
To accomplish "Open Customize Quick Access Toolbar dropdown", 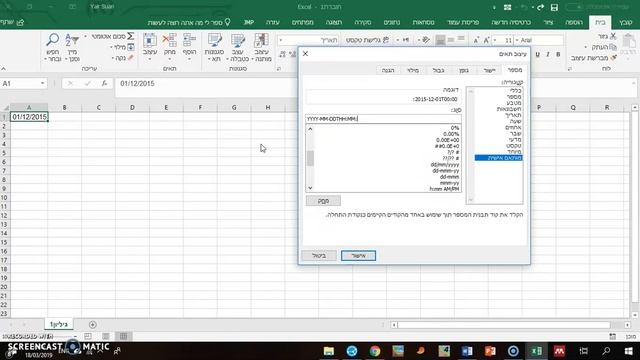I will pos(494,7).
